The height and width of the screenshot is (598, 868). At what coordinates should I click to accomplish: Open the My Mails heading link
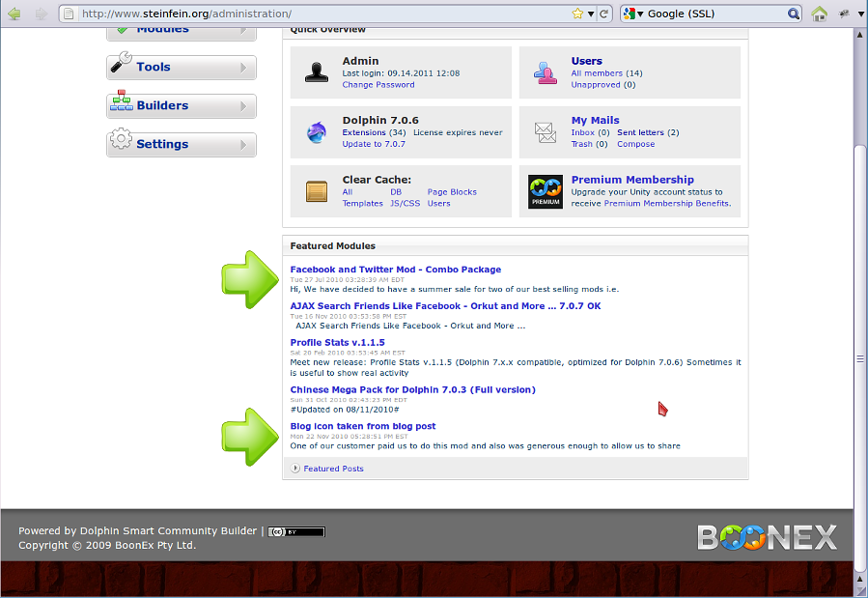tap(595, 120)
